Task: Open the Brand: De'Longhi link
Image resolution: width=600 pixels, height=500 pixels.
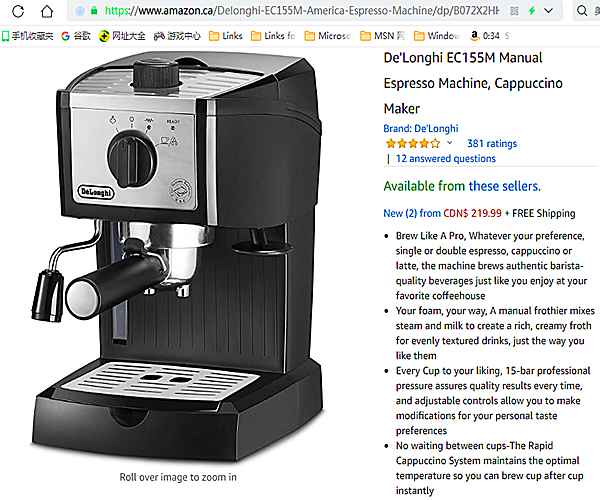Action: pos(421,129)
